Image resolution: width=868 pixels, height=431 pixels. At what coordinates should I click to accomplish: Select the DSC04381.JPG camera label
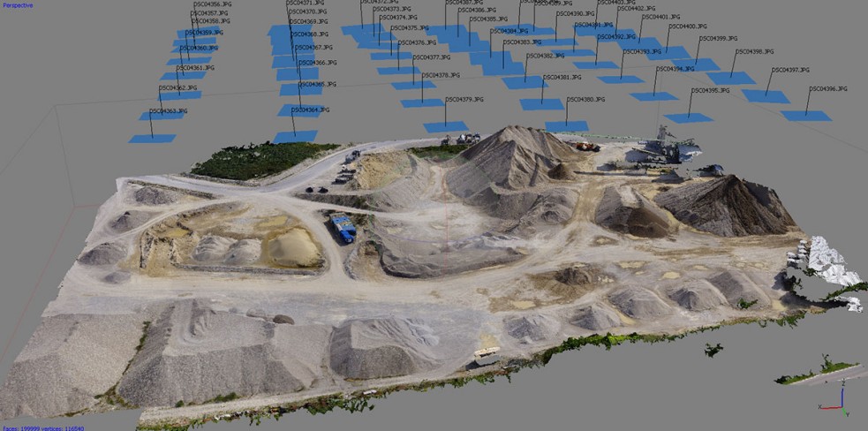point(562,78)
